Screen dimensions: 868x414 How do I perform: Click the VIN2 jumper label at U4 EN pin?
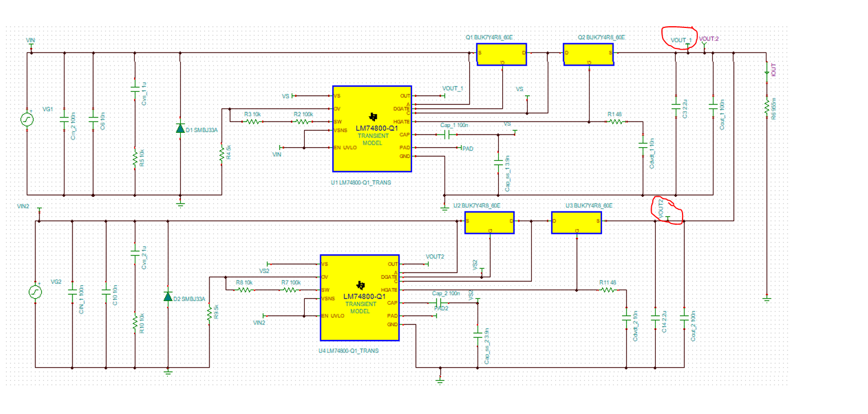(x=260, y=322)
